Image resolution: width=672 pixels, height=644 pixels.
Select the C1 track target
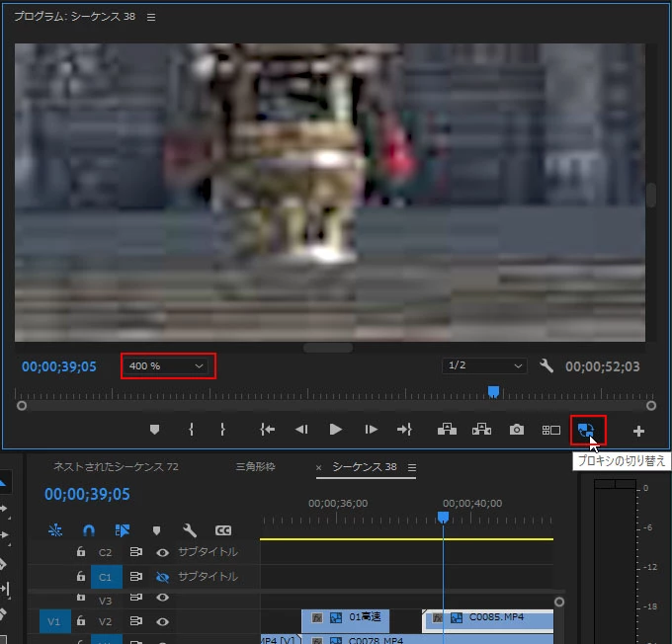pos(107,577)
